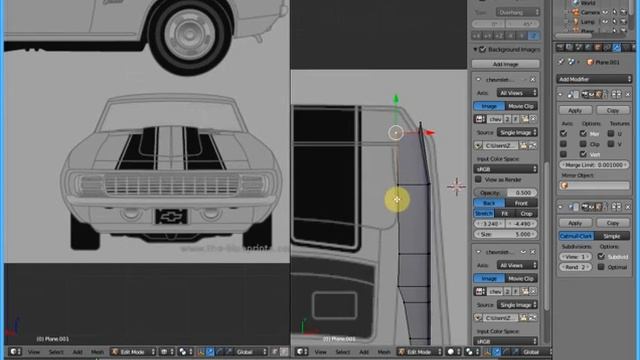
Task: Open editor type selector in left viewport header
Action: tap(16, 351)
